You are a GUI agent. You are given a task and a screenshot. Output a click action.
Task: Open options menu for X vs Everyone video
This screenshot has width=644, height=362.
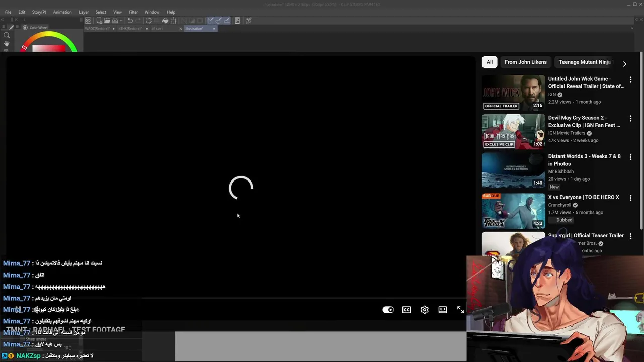[630, 198]
